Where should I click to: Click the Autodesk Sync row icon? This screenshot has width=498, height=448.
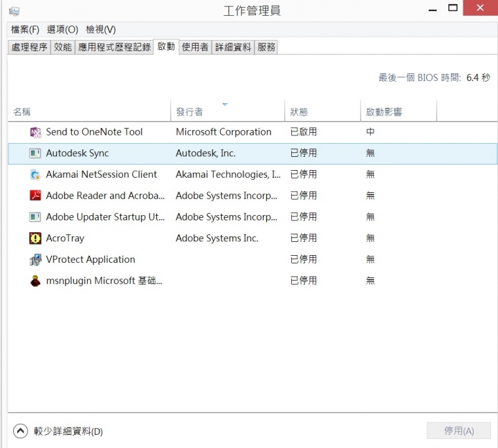[x=35, y=153]
